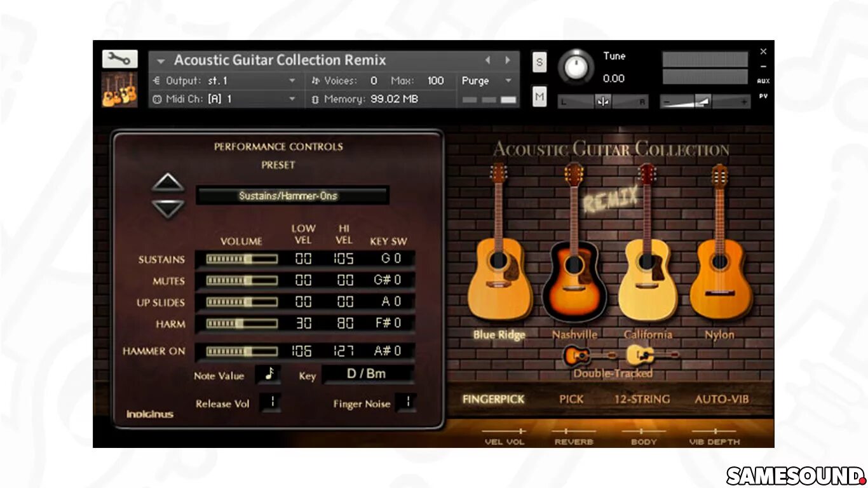This screenshot has height=488, width=868.
Task: Click the HAMMER ON low vel 106
Action: click(303, 351)
